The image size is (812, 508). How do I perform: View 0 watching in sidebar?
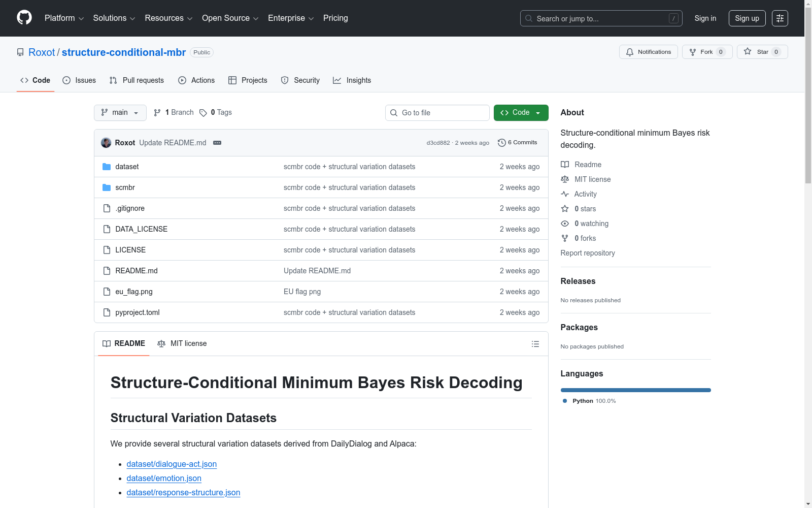point(585,224)
